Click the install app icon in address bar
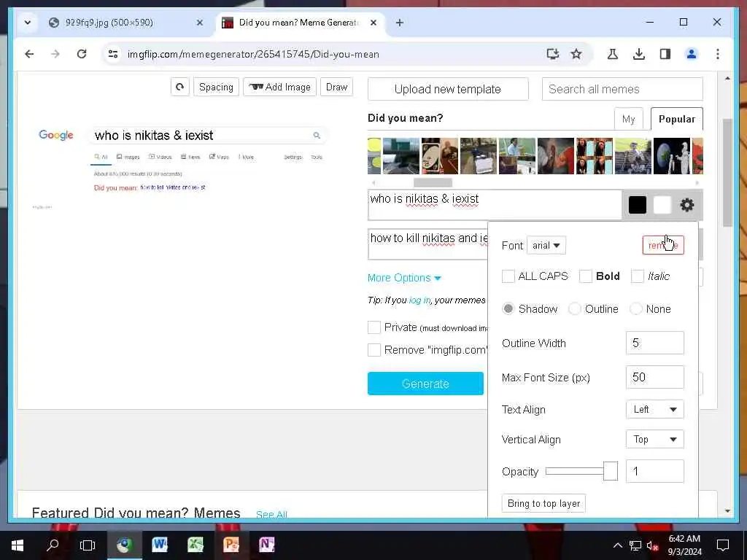The image size is (747, 560). pyautogui.click(x=553, y=54)
